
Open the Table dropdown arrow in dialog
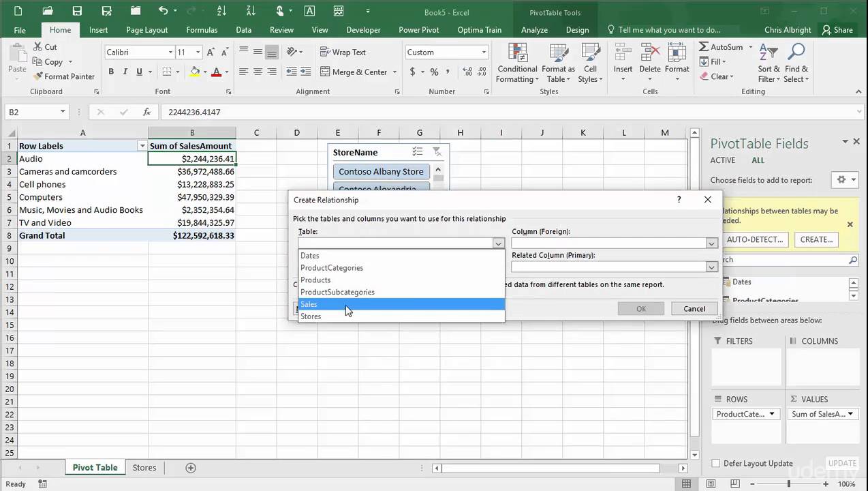coord(498,243)
